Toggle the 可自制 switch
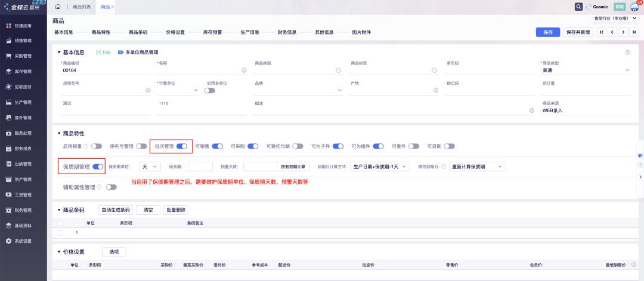 tap(450, 146)
